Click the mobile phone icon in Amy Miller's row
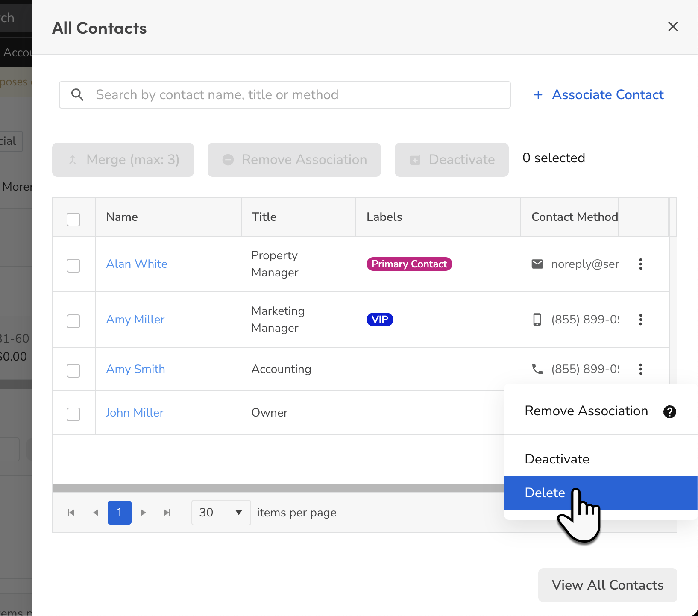 pos(537,319)
